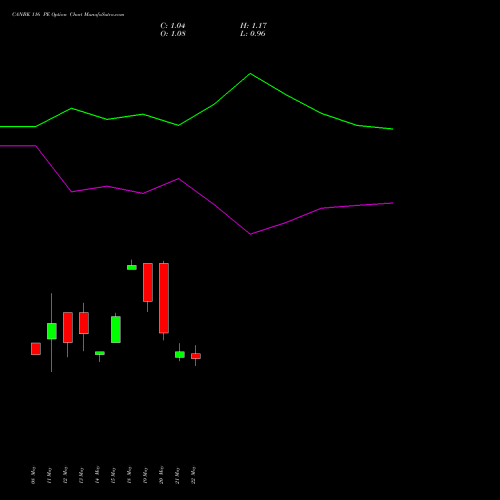500x500 pixels.
Task: Select the 12 May date label
Action: (x=65, y=475)
